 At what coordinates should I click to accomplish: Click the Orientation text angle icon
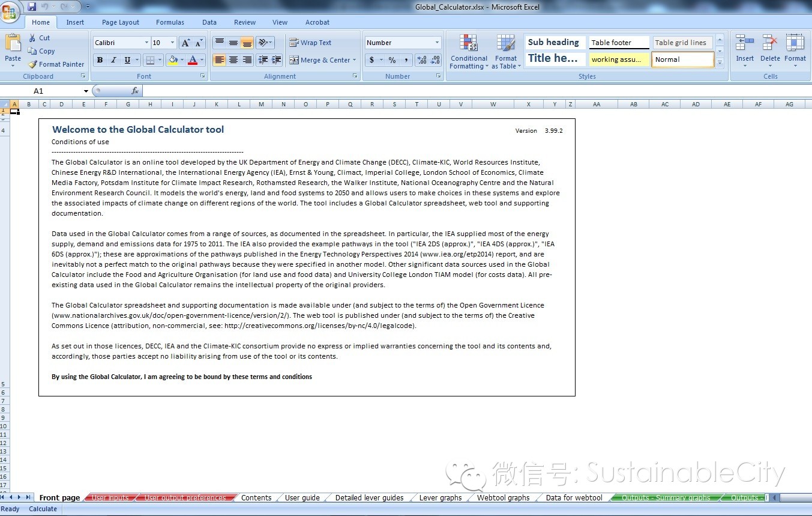265,43
